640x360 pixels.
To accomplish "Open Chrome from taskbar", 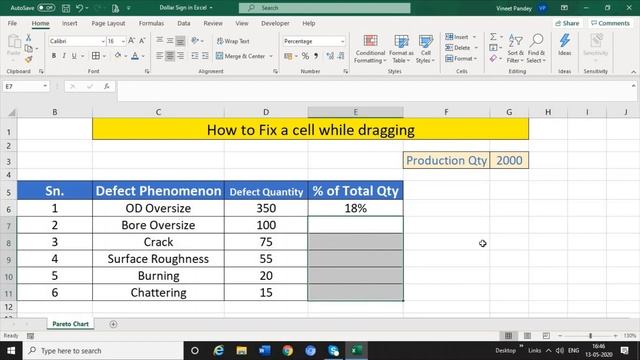I will 287,351.
